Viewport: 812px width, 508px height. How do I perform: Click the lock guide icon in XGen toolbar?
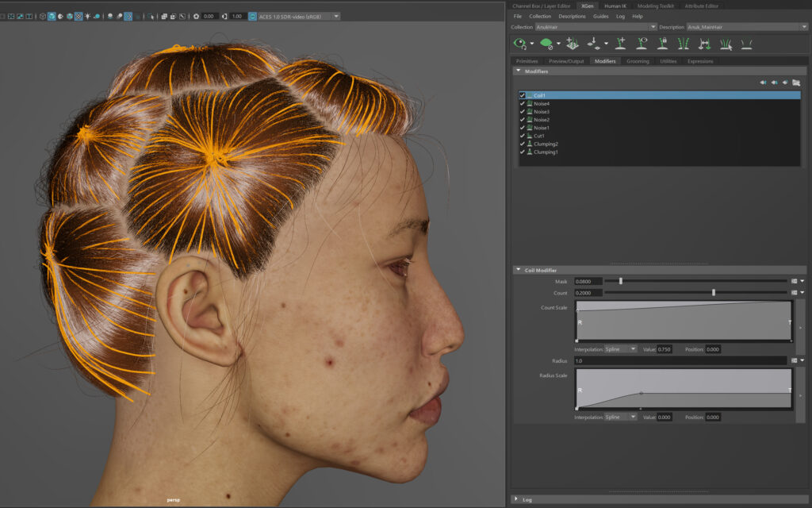point(662,44)
